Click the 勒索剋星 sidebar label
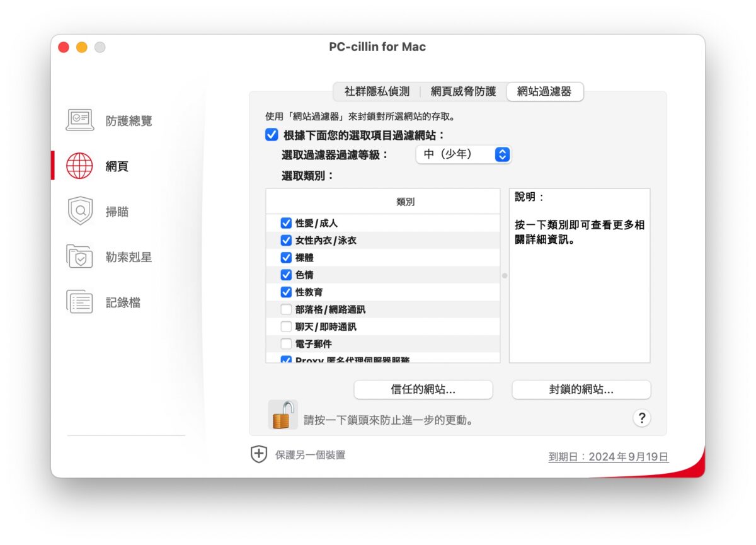Viewport: 756px width, 545px height. [x=129, y=257]
